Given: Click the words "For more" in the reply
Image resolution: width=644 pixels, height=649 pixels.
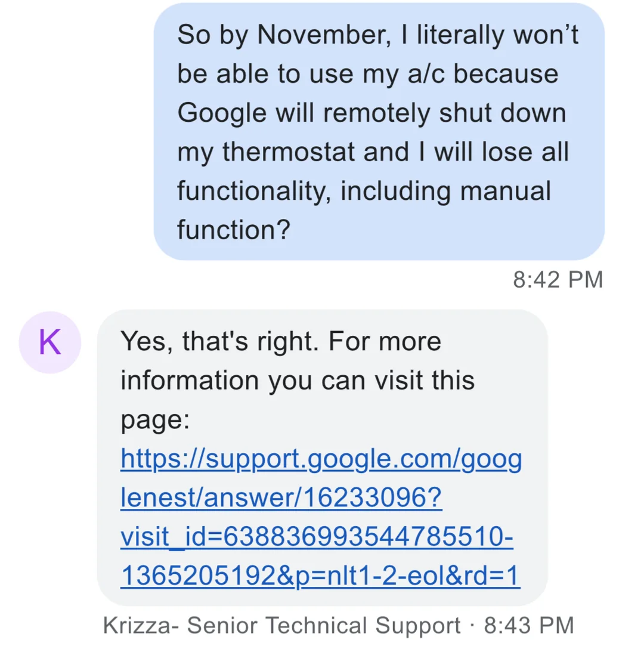Looking at the screenshot, I should [385, 342].
